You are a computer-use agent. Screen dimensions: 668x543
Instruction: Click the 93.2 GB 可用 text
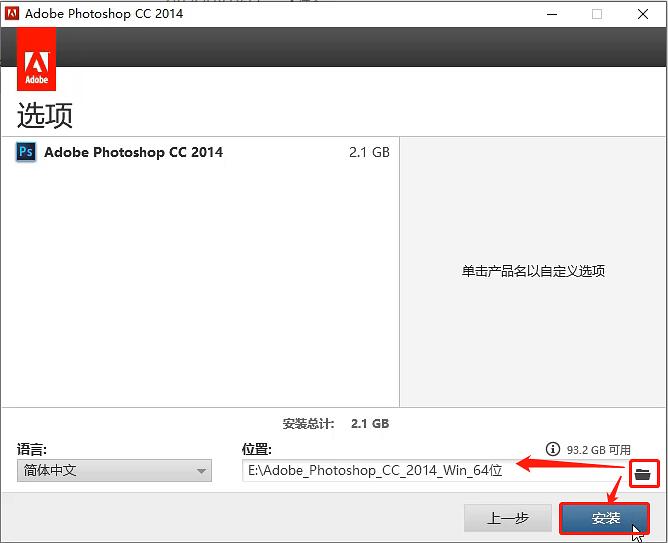click(599, 450)
